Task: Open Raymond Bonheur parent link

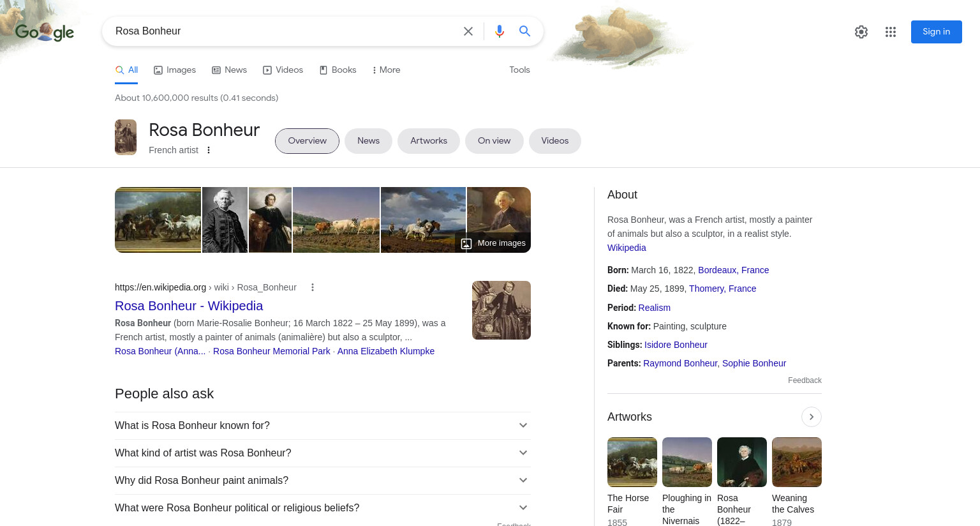Action: coord(680,363)
